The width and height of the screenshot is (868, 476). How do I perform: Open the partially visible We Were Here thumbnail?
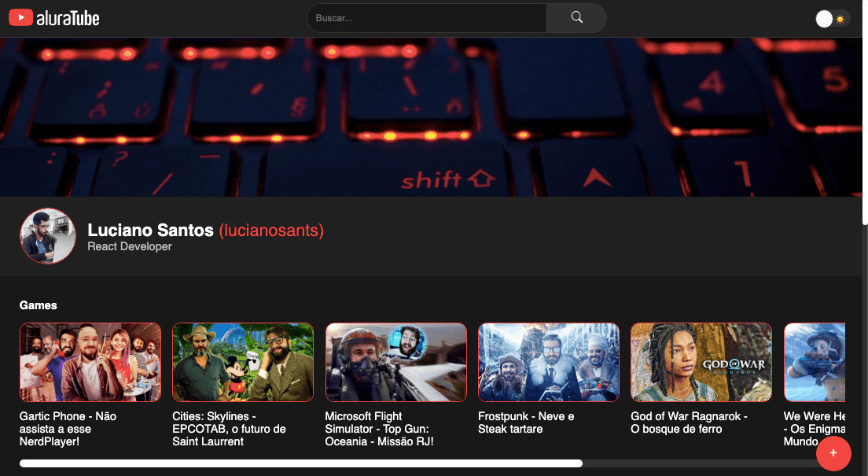[x=815, y=362]
